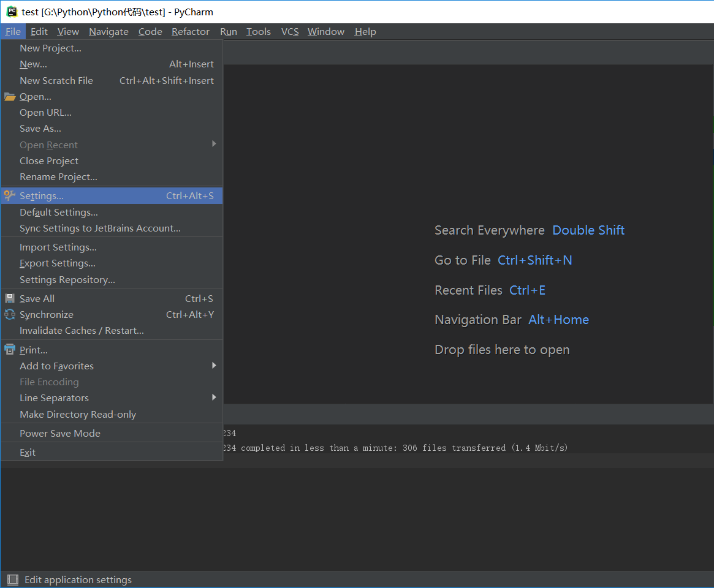Open the View menu
714x588 pixels.
(68, 31)
